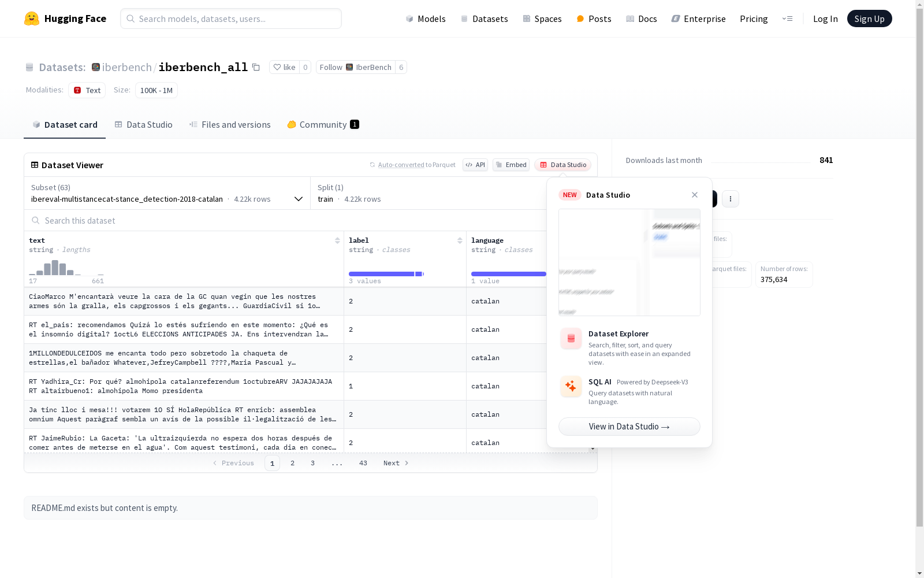Click the Next page button

396,463
